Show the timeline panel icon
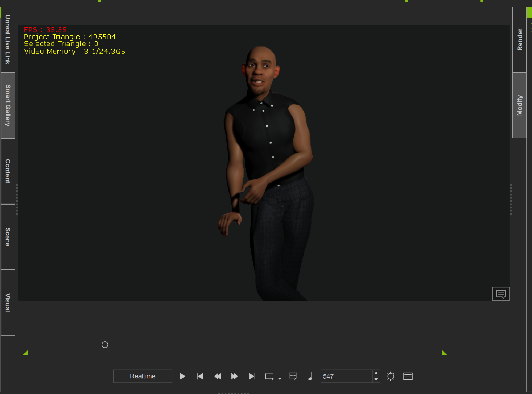The image size is (532, 394). [408, 376]
